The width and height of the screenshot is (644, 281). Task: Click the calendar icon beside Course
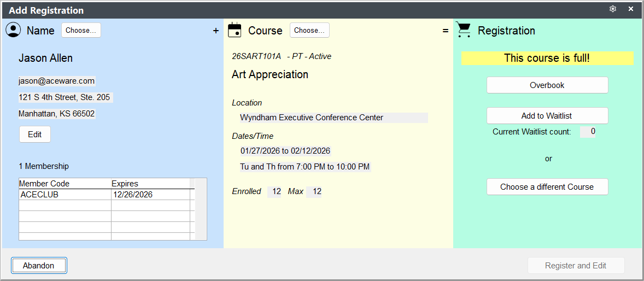(235, 31)
